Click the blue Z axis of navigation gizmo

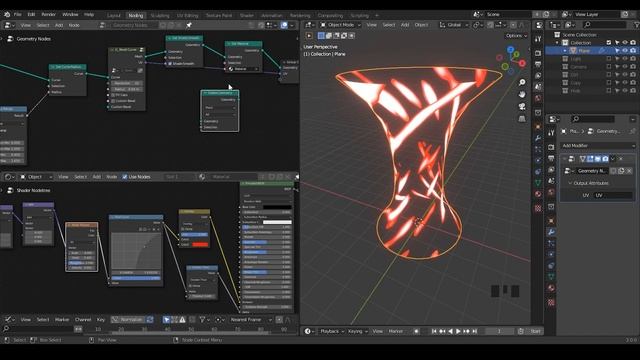point(510,49)
